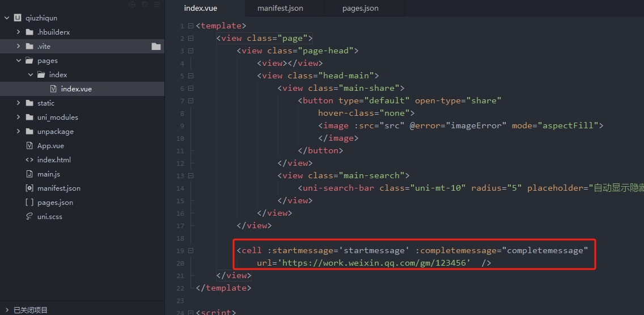
Task: Collapse the qiuzhiqun project chevron
Action: pos(7,18)
